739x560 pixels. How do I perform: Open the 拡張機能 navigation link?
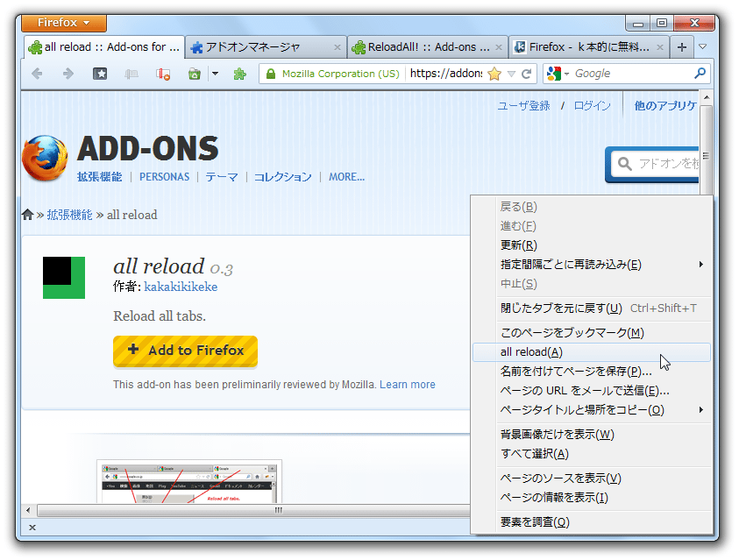[x=99, y=177]
